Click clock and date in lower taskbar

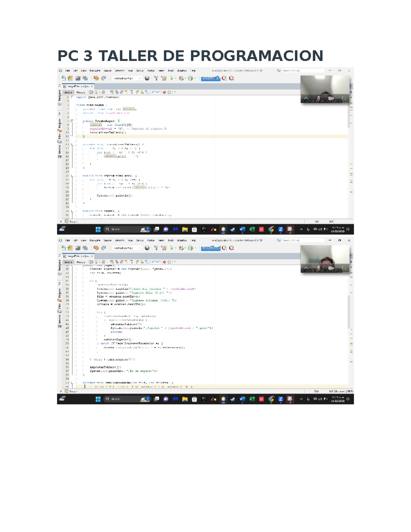click(338, 399)
